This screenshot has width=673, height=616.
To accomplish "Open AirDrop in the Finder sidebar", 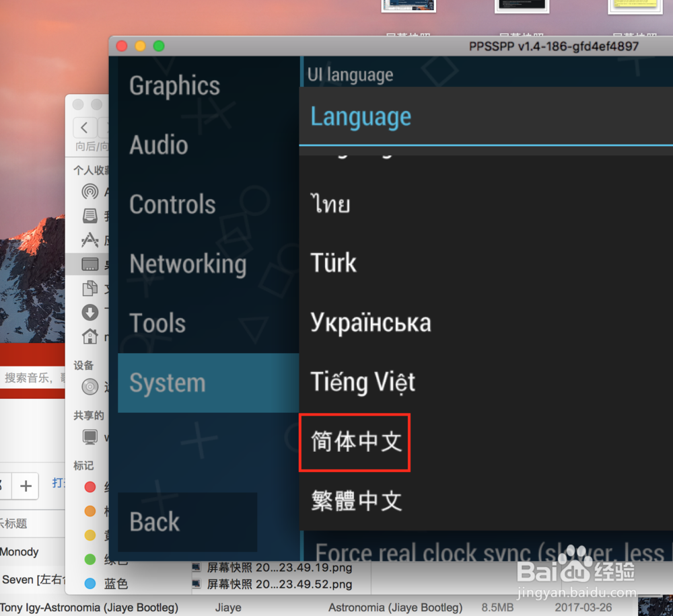I will pyautogui.click(x=90, y=191).
